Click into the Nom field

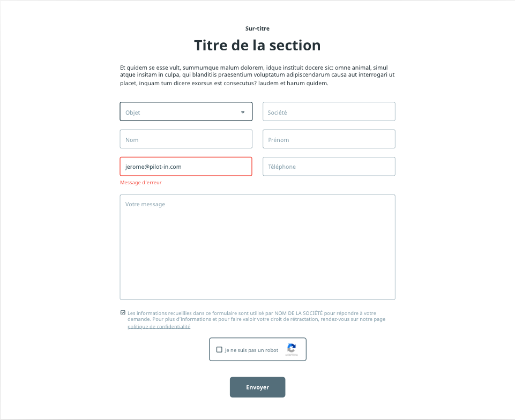(x=185, y=139)
